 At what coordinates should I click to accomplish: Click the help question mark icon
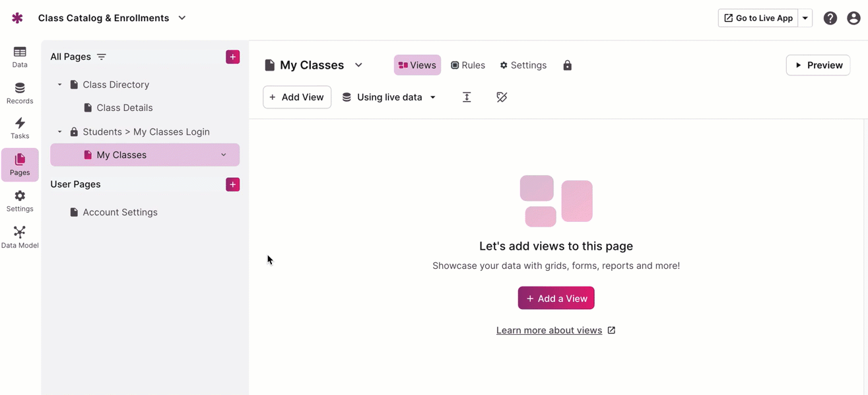click(830, 18)
